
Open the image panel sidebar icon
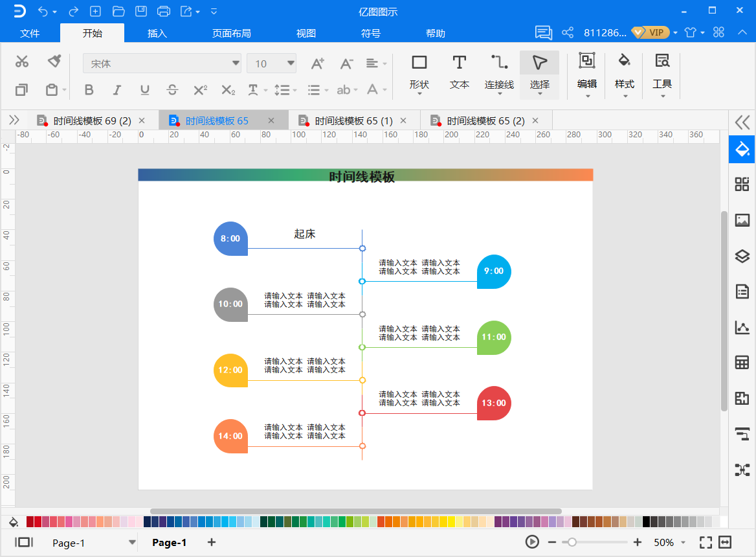[742, 220]
